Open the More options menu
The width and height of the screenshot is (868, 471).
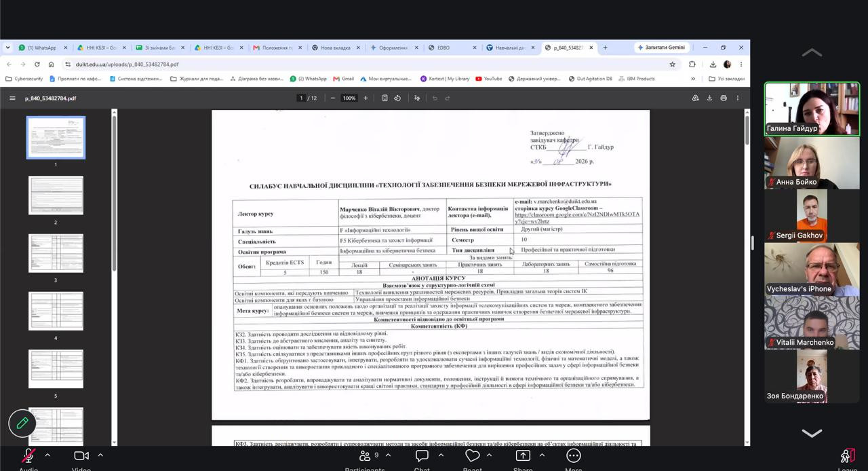tap(574, 455)
